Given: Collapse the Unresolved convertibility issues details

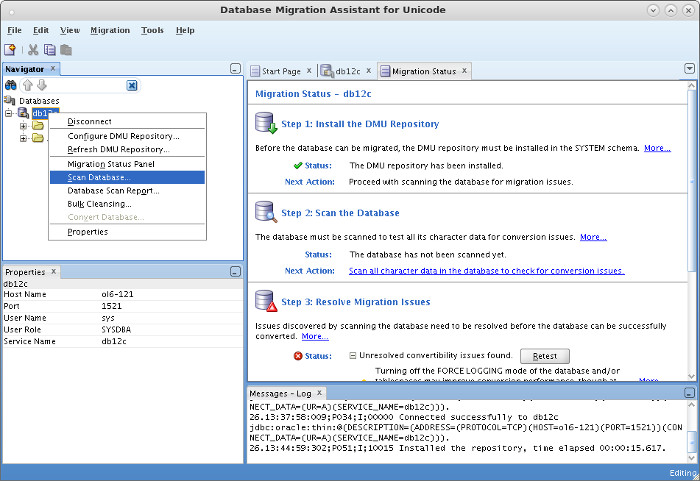Looking at the screenshot, I should pyautogui.click(x=353, y=356).
